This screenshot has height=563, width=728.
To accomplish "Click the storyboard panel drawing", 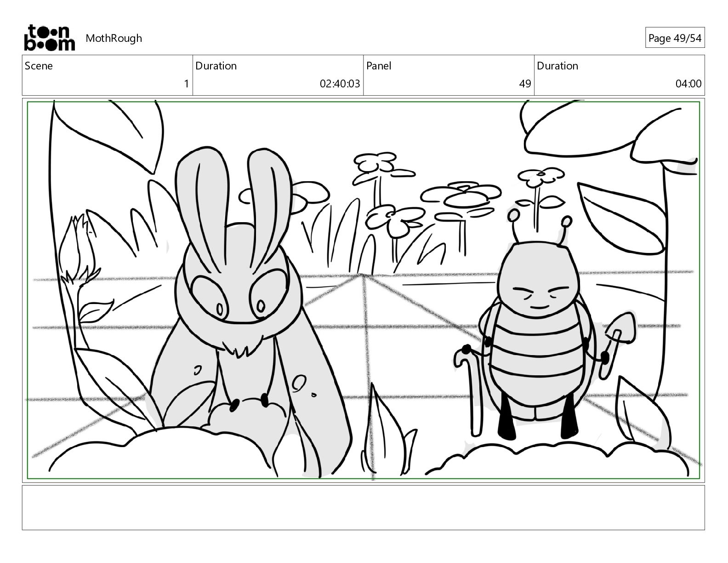I will tap(364, 290).
